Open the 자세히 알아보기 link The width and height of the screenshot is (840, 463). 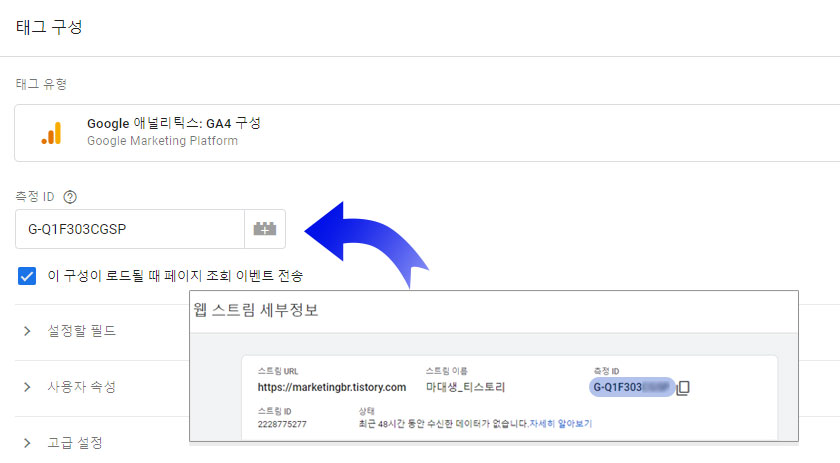point(560,424)
